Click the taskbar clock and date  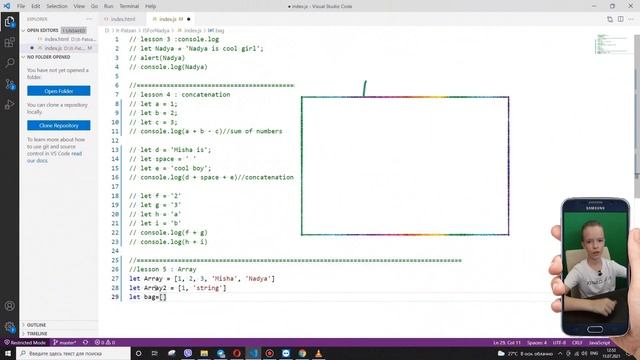[611, 353]
